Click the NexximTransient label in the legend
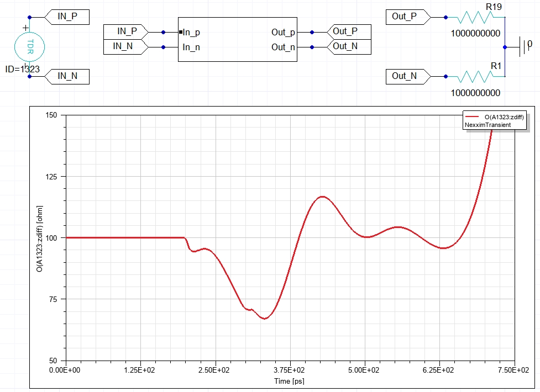 [487, 125]
